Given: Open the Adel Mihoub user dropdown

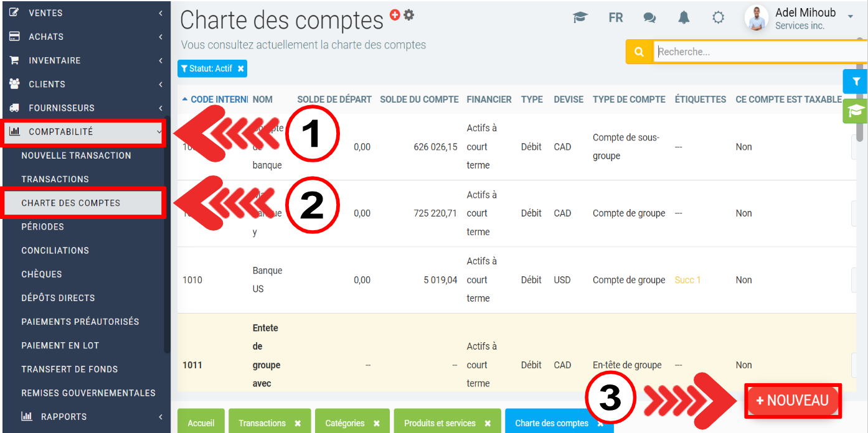Looking at the screenshot, I should coord(851,17).
